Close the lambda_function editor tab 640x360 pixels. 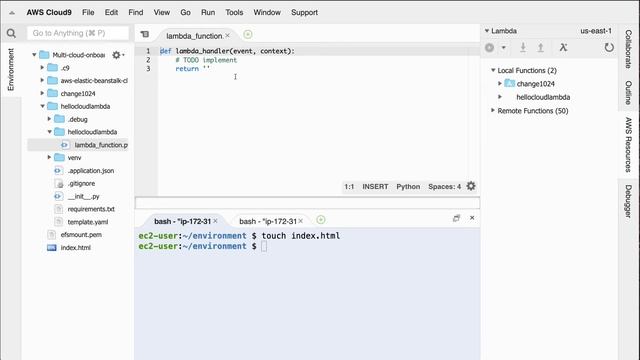pyautogui.click(x=228, y=36)
